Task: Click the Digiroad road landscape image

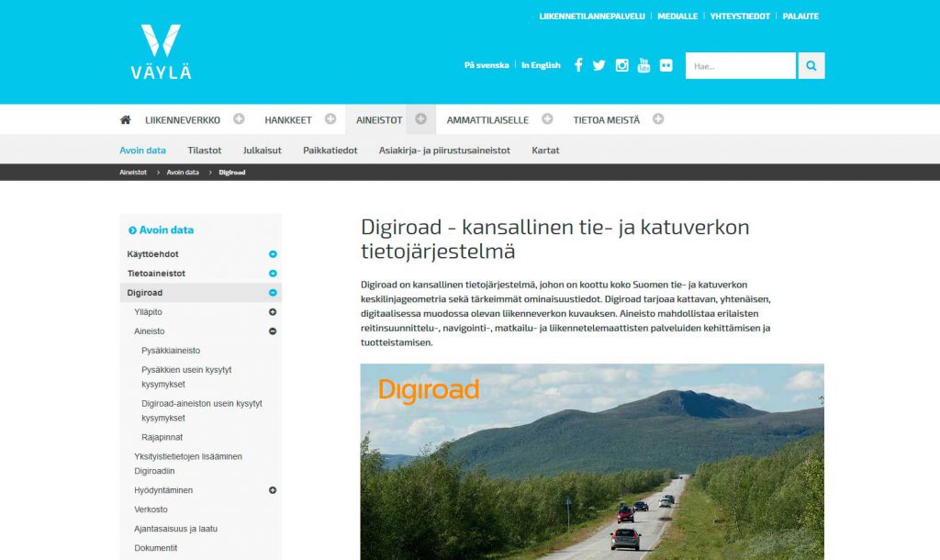Action: point(592,462)
